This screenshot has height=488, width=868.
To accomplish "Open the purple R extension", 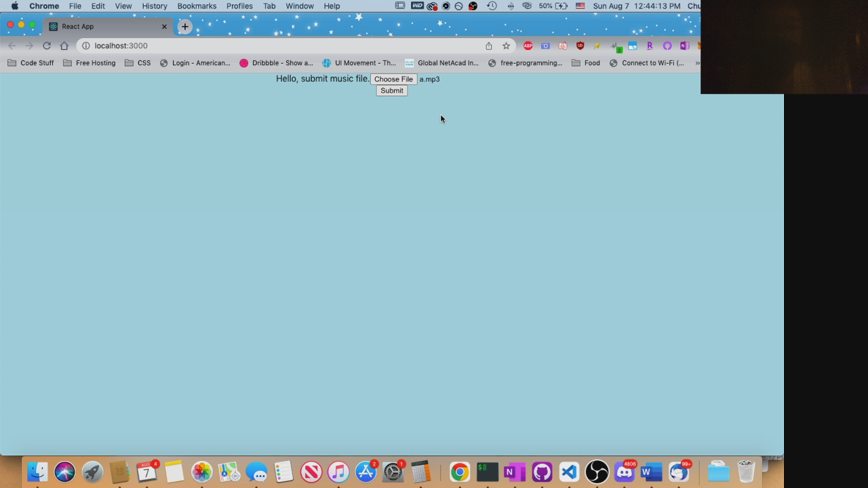I will (650, 45).
